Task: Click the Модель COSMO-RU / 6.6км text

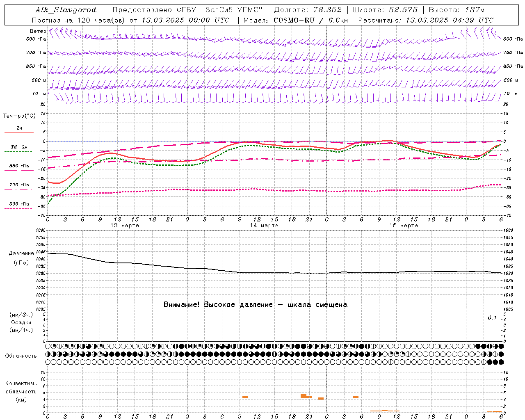Action: 296,20
